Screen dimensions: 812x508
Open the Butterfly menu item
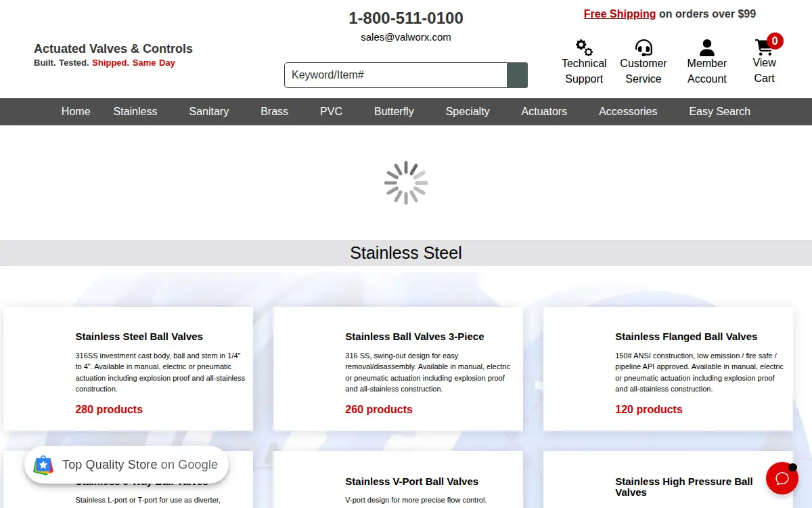pos(394,112)
